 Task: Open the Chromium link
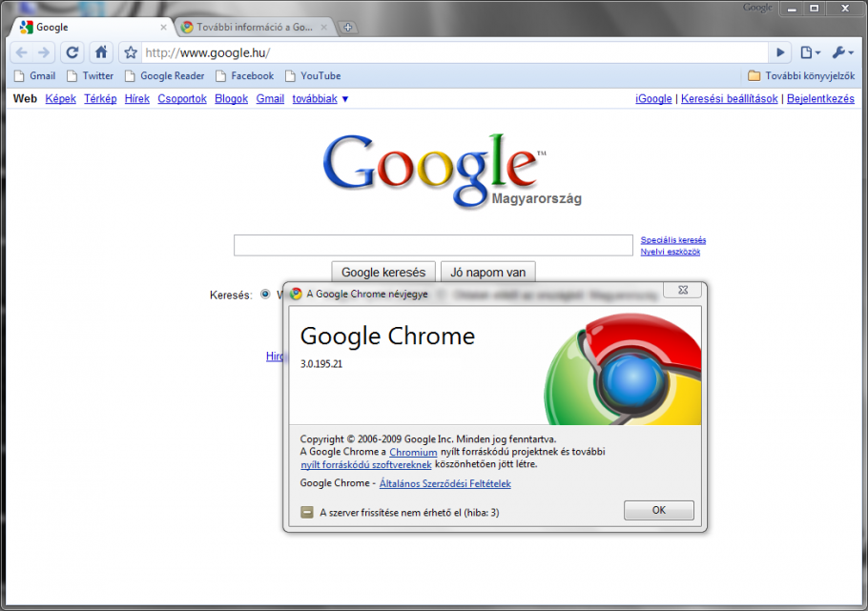(413, 452)
